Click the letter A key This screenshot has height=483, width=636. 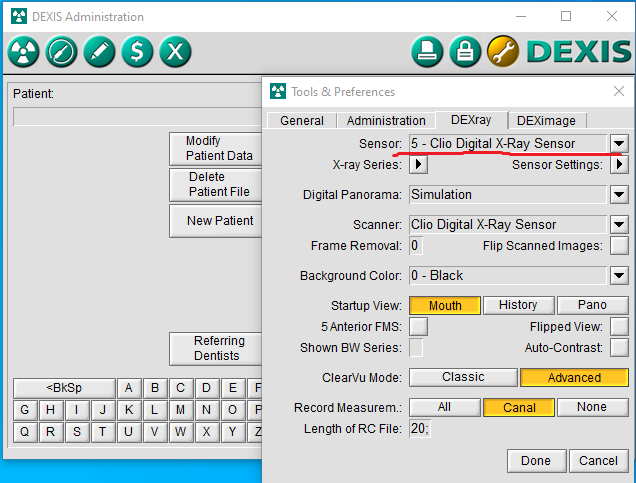click(x=129, y=388)
